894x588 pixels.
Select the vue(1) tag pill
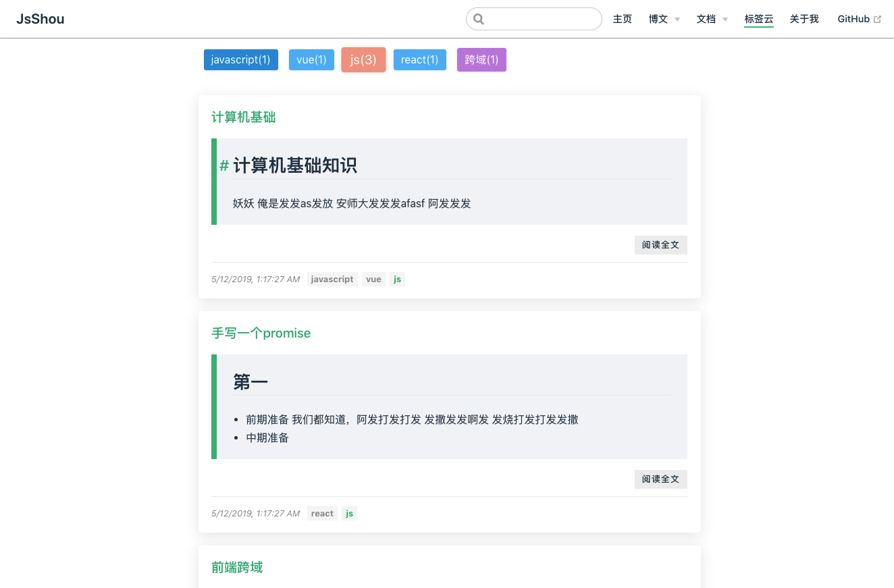pos(311,59)
